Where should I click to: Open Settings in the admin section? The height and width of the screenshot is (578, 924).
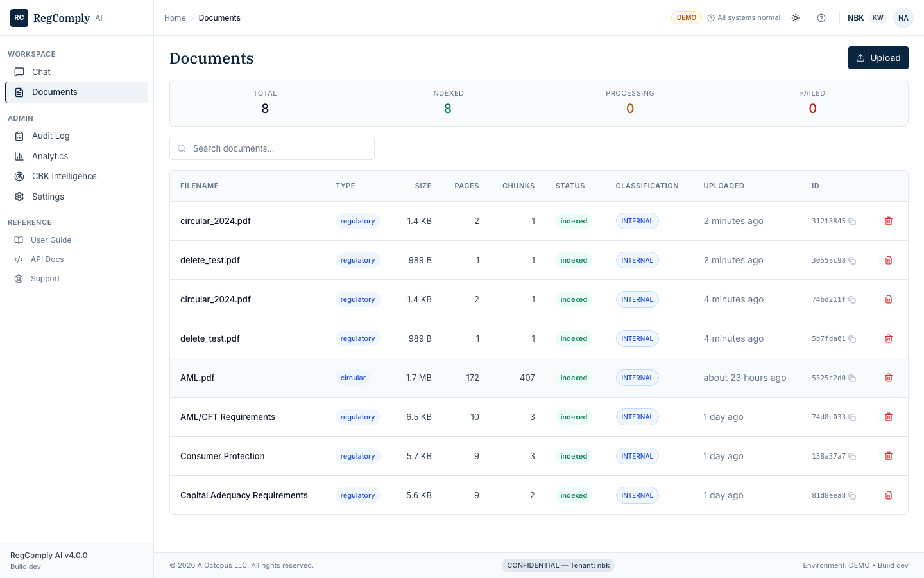(77, 197)
